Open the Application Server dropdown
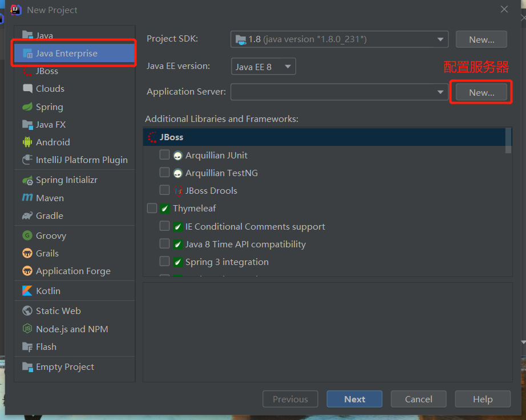The height and width of the screenshot is (420, 526). pyautogui.click(x=339, y=92)
